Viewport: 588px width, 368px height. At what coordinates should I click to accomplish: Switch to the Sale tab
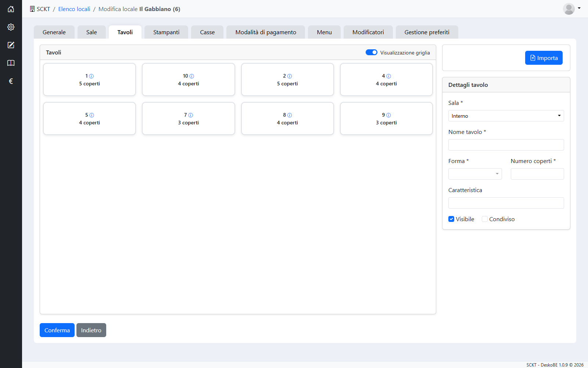tap(92, 32)
